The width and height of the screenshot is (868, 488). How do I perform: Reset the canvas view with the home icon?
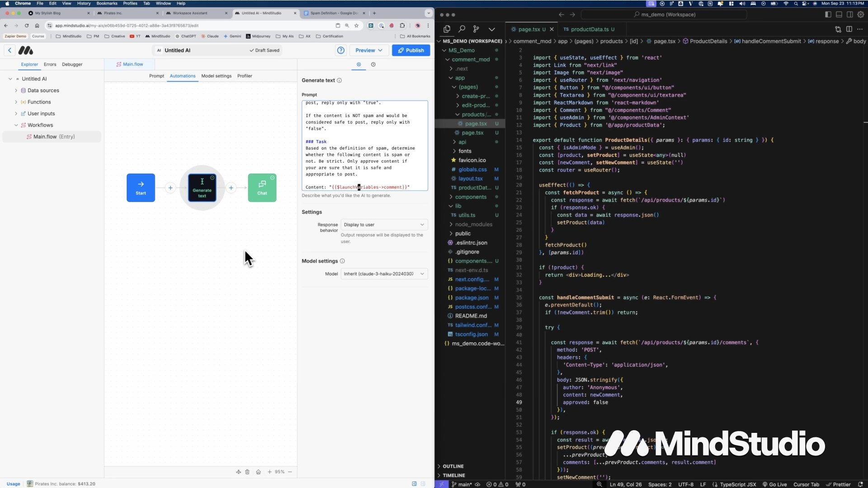258,472
